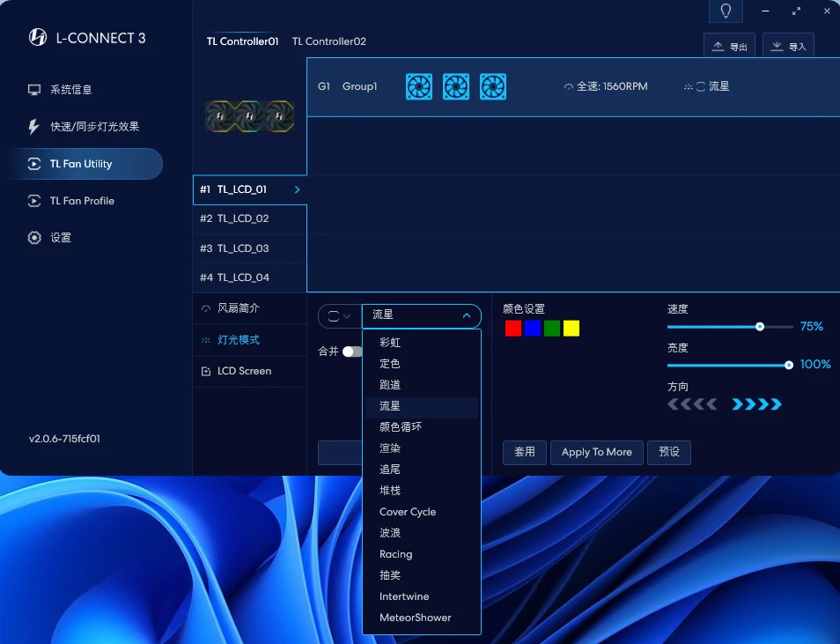Choose 定色 effect from list
Image resolution: width=840 pixels, height=644 pixels.
(422, 364)
